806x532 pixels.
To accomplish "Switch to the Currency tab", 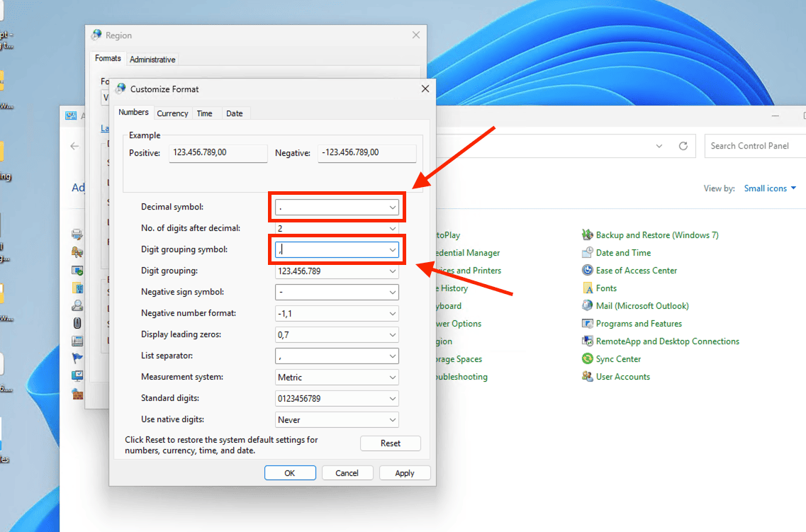I will click(x=172, y=113).
